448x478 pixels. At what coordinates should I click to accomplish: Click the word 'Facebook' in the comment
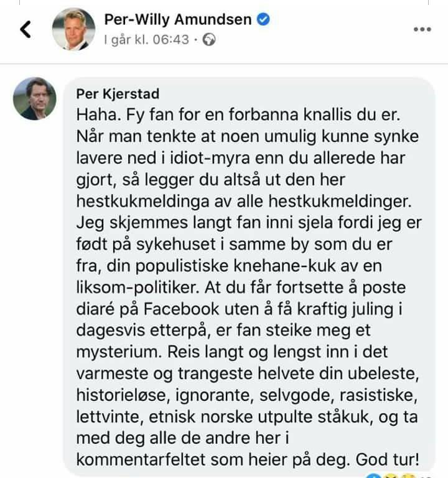181,309
